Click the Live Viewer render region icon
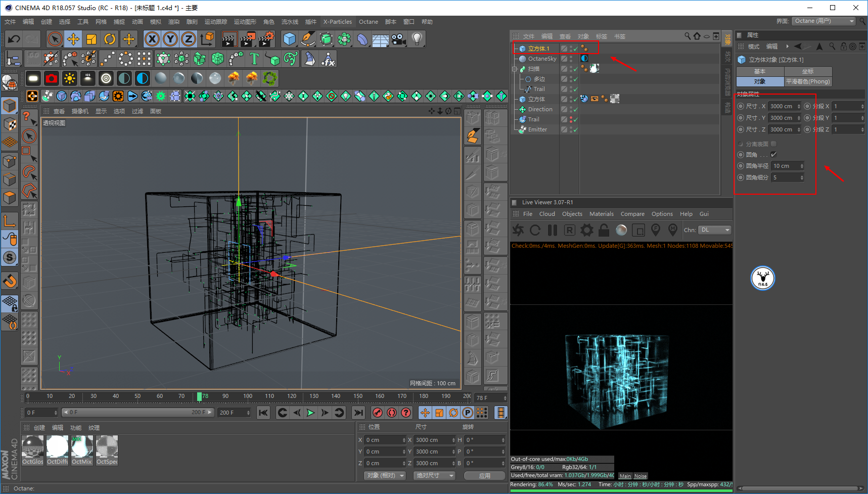Viewport: 868px width, 494px height. point(638,230)
